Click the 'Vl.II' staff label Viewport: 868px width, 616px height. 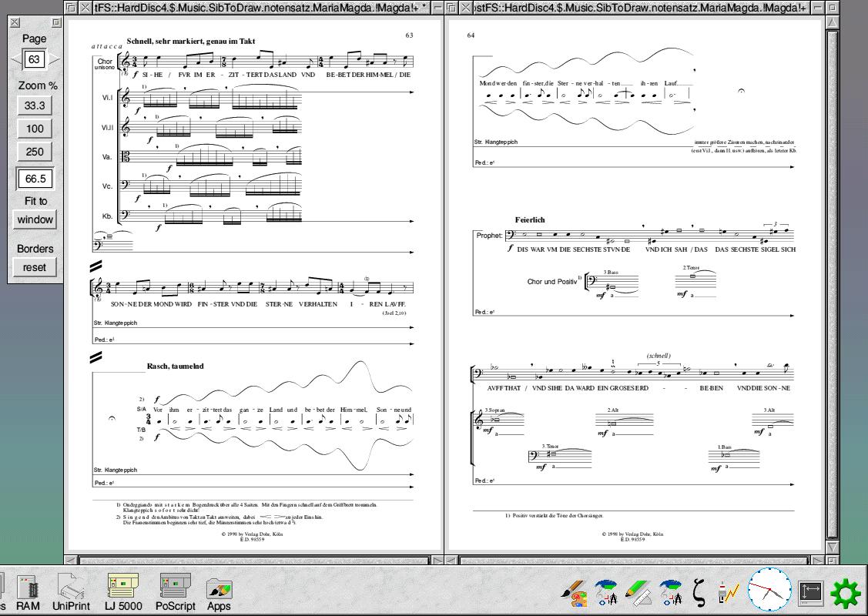coord(107,127)
